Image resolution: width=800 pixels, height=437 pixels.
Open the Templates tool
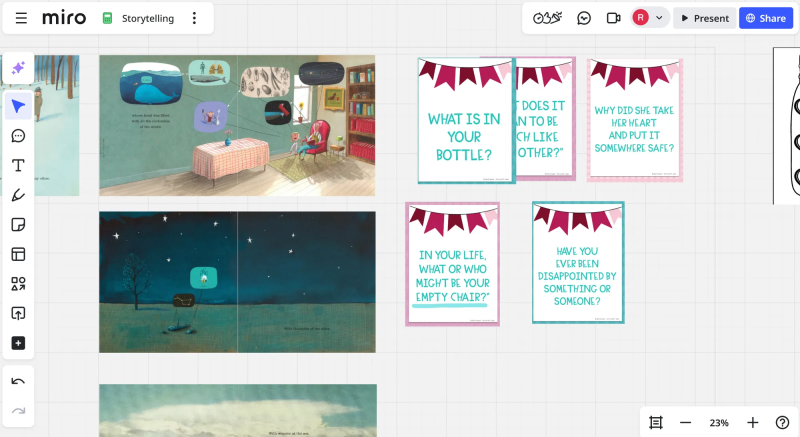[x=18, y=254]
